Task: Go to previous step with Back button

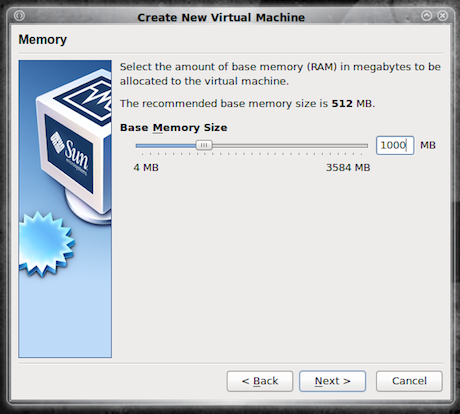Action: click(260, 381)
